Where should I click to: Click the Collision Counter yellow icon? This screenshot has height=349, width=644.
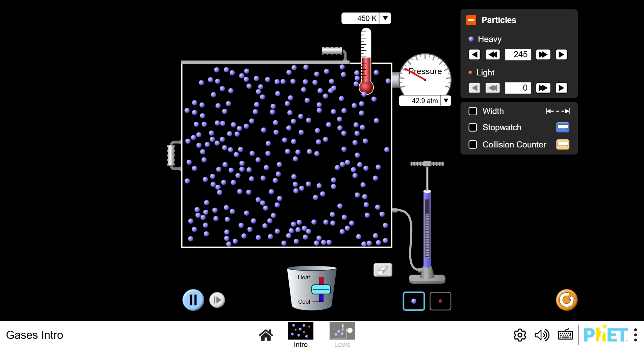click(x=563, y=144)
